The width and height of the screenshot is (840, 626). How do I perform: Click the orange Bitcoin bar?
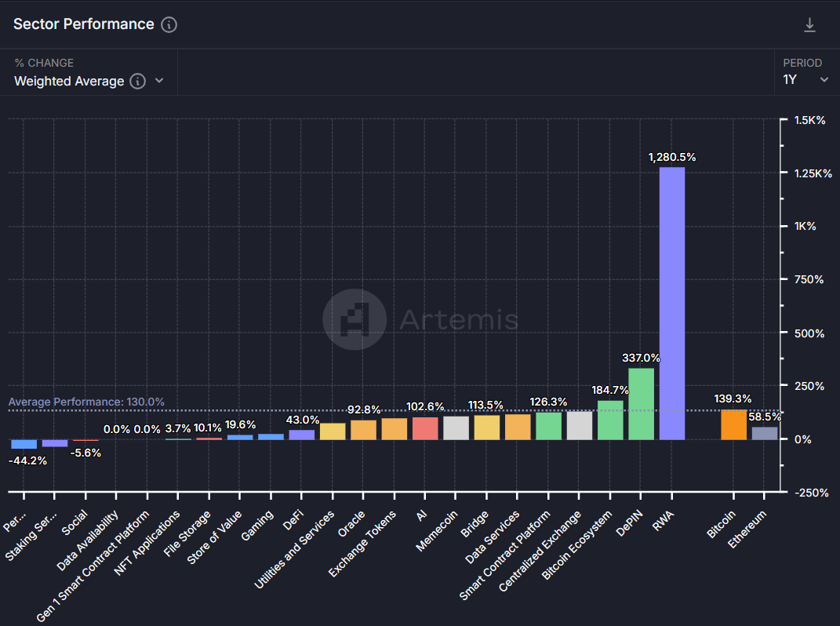(x=733, y=424)
